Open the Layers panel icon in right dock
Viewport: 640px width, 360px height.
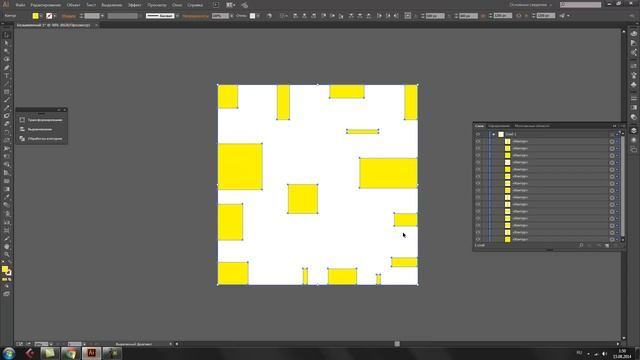pos(633,131)
